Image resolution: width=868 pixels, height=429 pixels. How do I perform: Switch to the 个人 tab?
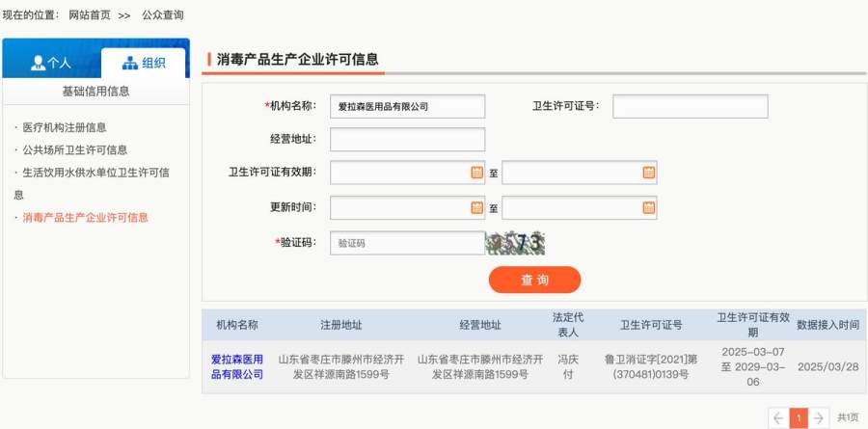click(x=52, y=63)
